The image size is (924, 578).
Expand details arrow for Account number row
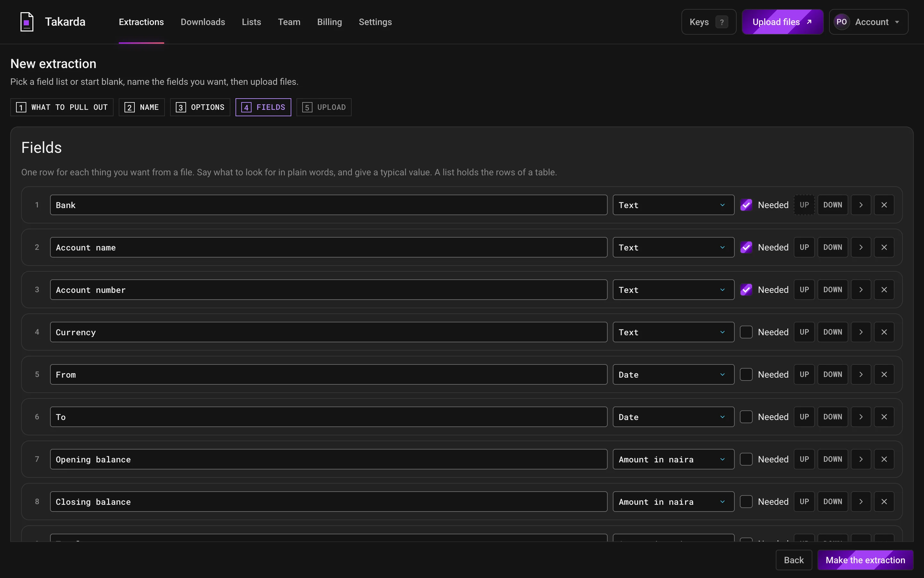tap(861, 290)
